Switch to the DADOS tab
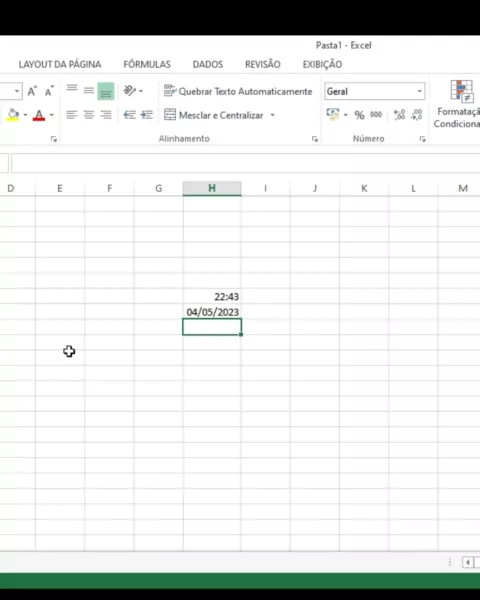The image size is (480, 600). click(208, 64)
